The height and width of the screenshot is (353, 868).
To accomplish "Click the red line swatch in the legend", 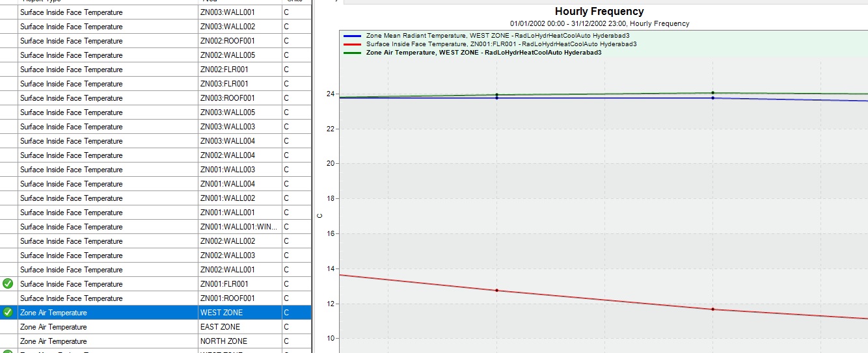I will (353, 44).
